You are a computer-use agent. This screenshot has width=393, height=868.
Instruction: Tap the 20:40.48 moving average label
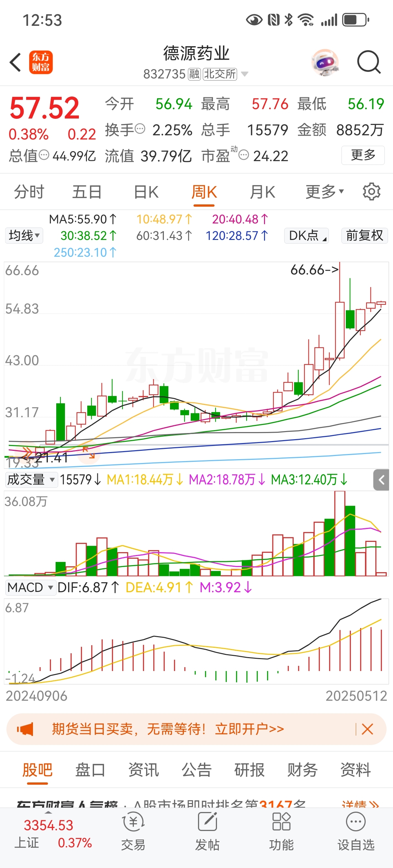[240, 219]
